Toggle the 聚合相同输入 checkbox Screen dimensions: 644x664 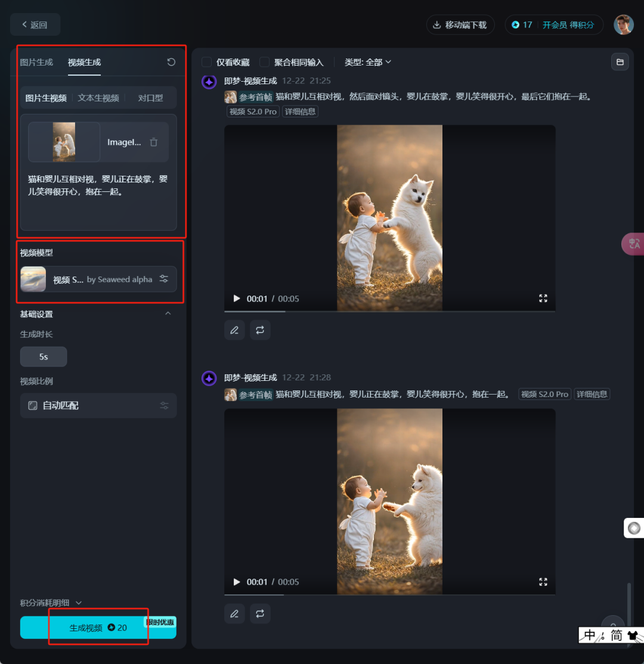coord(264,62)
